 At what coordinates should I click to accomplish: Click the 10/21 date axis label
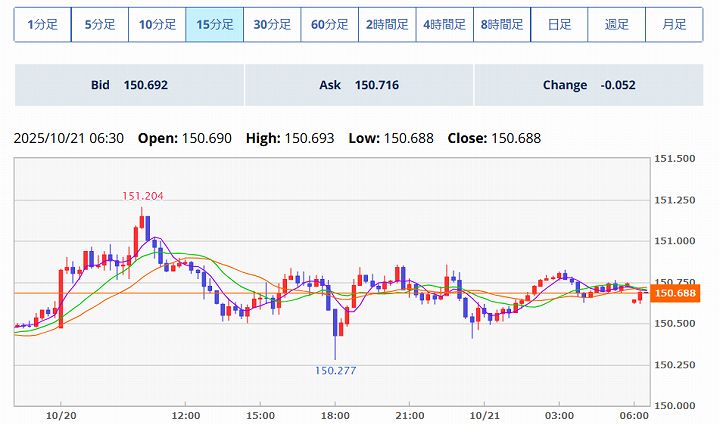(484, 414)
